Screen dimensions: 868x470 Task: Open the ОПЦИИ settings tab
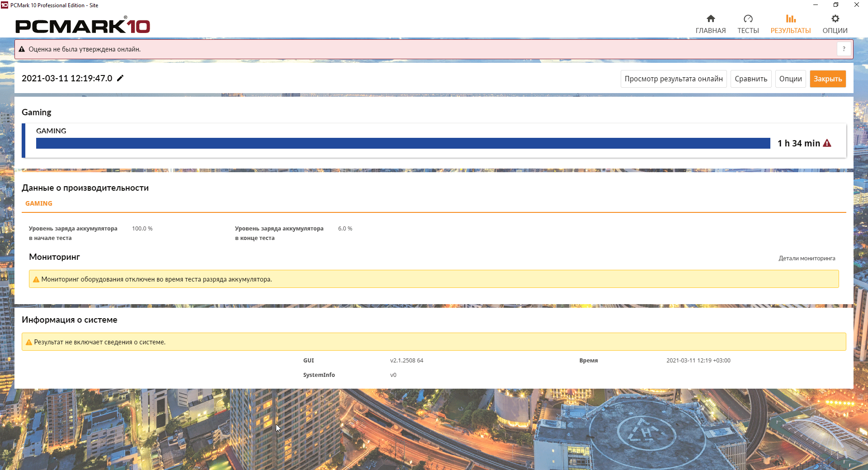tap(835, 24)
